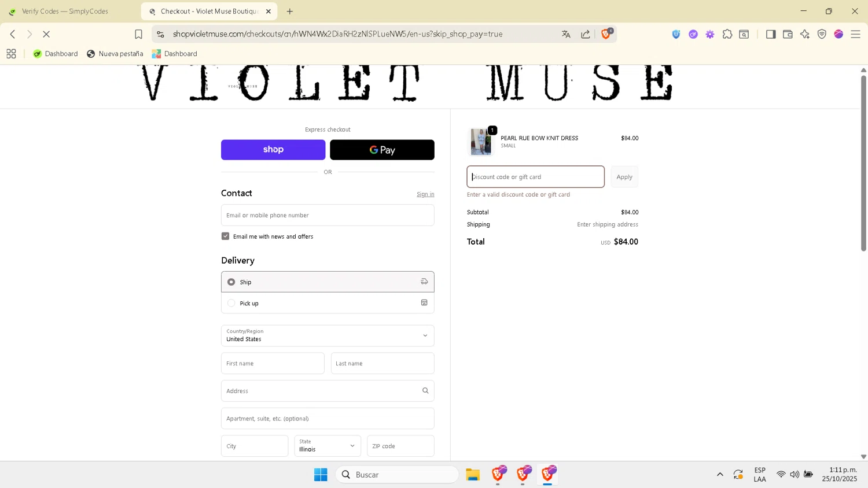
Task: Click the purple gear extension icon
Action: coord(710,34)
